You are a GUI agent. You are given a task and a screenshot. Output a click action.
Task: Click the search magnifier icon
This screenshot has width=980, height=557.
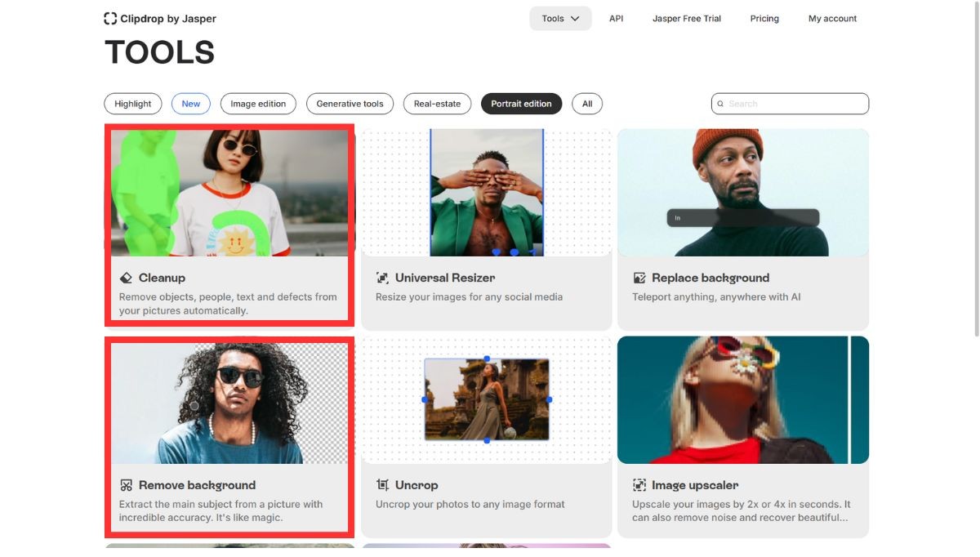[720, 104]
